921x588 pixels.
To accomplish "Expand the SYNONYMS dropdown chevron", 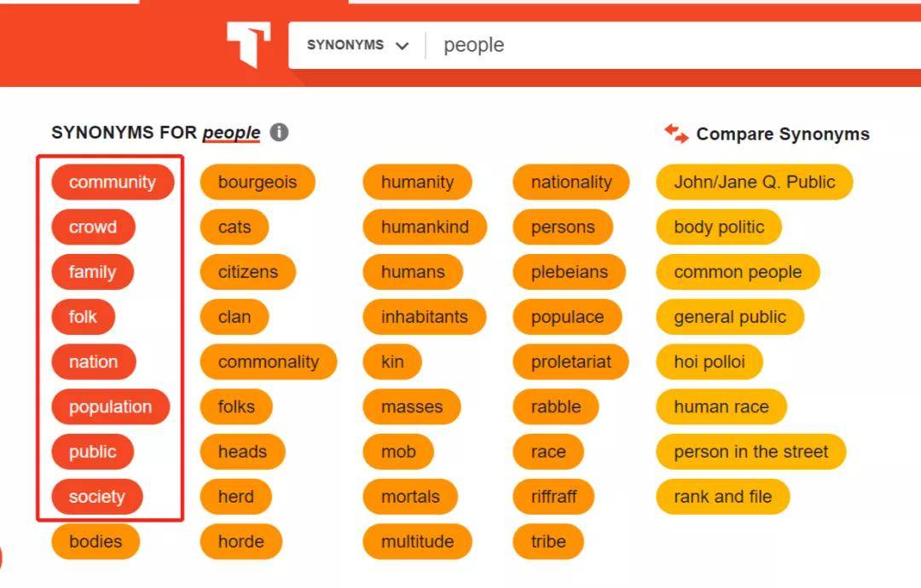I will [402, 46].
